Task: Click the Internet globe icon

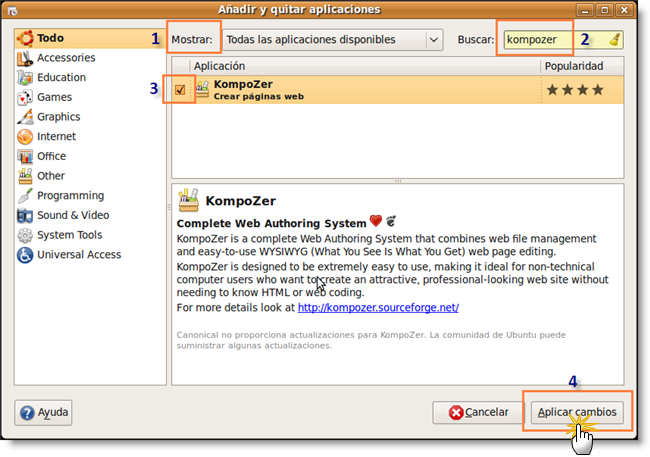Action: click(25, 137)
